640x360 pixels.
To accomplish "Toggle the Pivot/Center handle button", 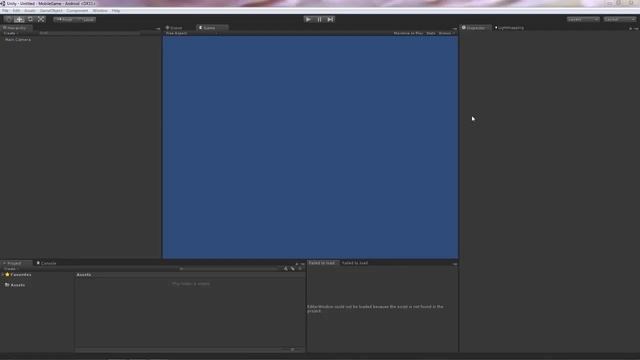I will [x=64, y=19].
